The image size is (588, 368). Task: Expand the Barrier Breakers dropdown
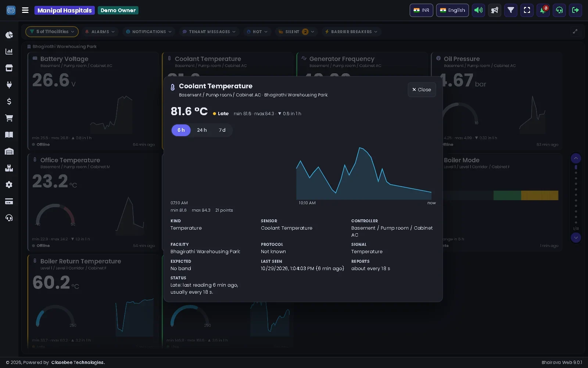click(x=351, y=32)
